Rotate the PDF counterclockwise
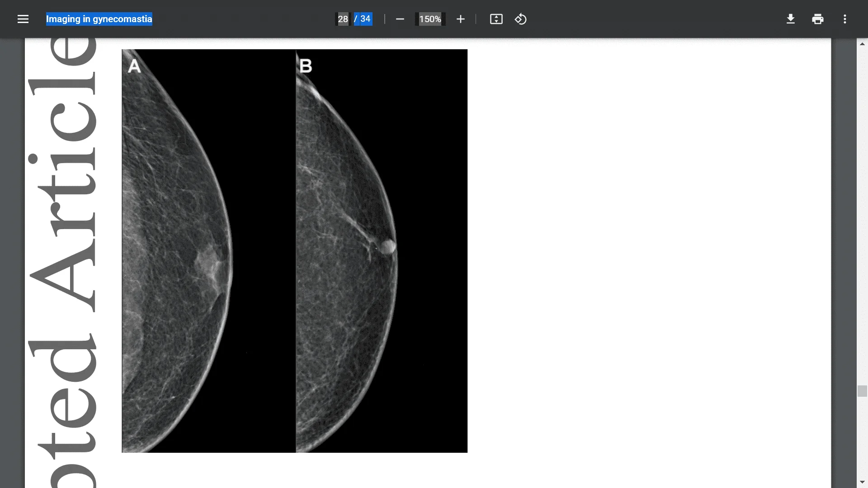Viewport: 868px width, 488px height. click(521, 19)
